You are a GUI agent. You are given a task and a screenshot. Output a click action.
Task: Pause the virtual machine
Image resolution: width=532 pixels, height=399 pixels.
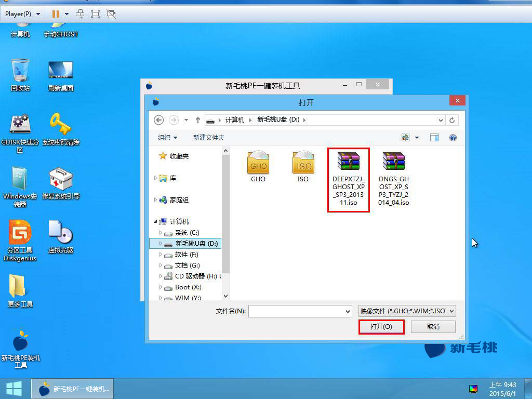pos(56,14)
